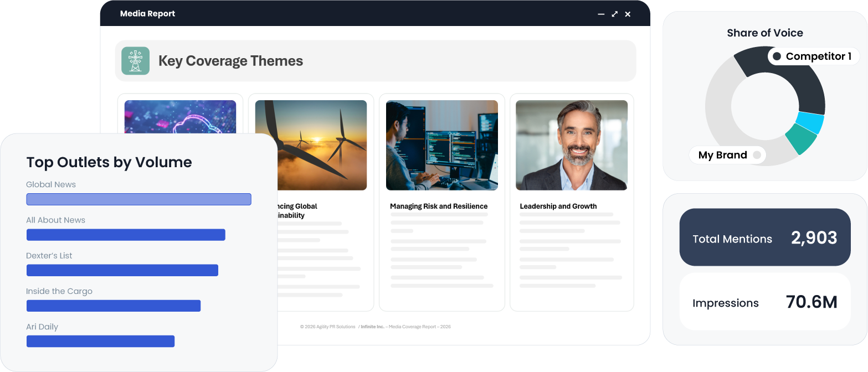Open the cloud technology thumbnail
The width and height of the screenshot is (868, 372).
(180, 117)
